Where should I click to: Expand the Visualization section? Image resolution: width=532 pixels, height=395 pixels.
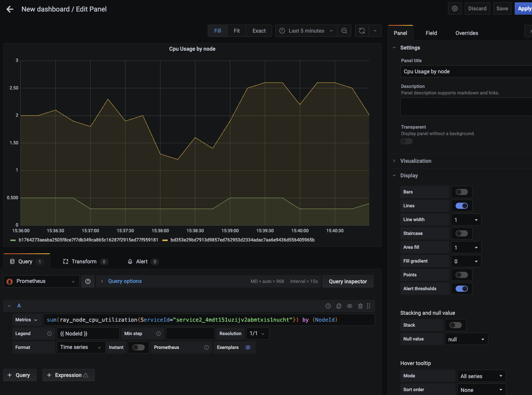point(416,161)
